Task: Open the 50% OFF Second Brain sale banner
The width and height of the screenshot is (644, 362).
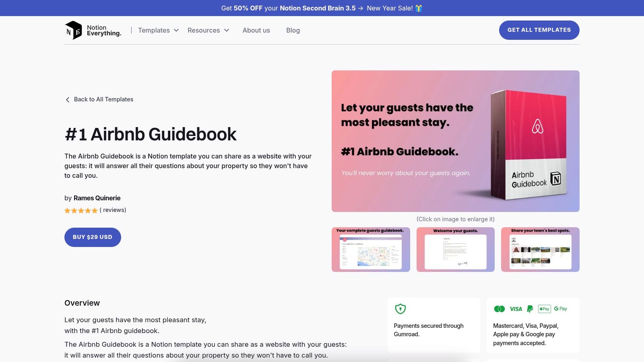Action: [x=322, y=8]
